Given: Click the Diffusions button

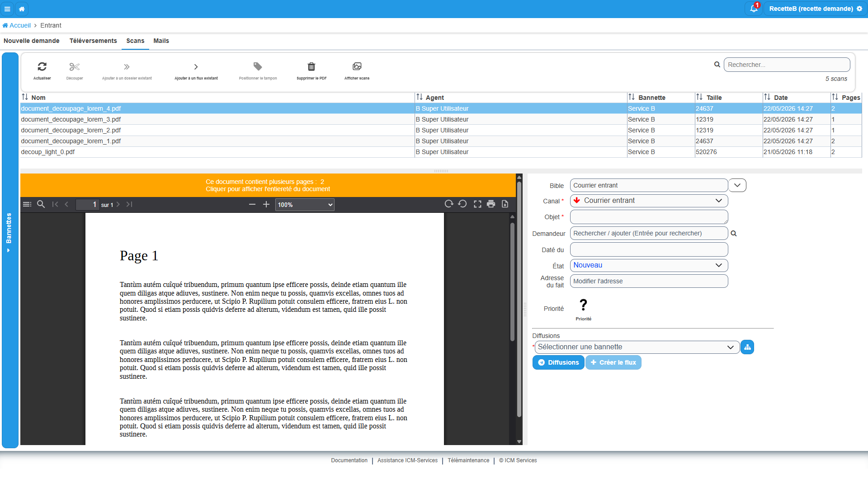Looking at the screenshot, I should point(558,362).
